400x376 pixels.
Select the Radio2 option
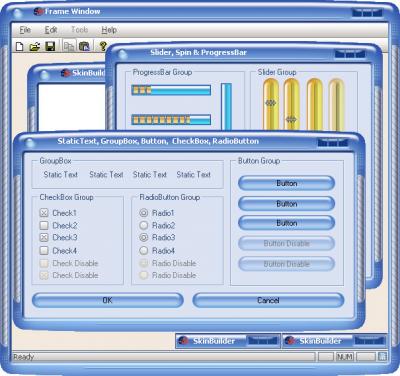click(144, 225)
